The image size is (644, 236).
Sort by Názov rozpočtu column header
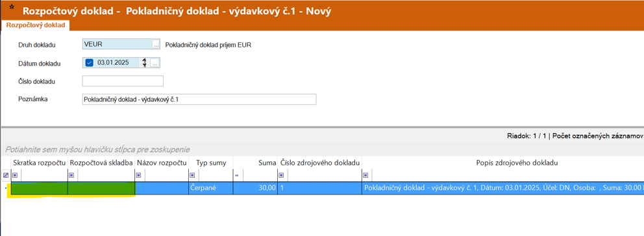pyautogui.click(x=162, y=163)
